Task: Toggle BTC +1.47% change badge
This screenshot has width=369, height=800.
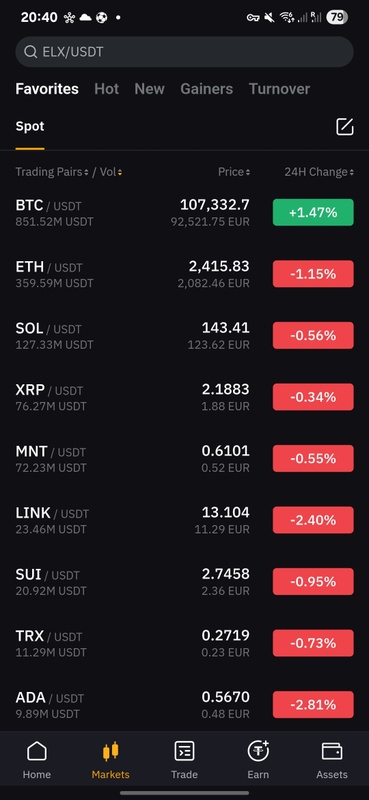Action: [313, 212]
